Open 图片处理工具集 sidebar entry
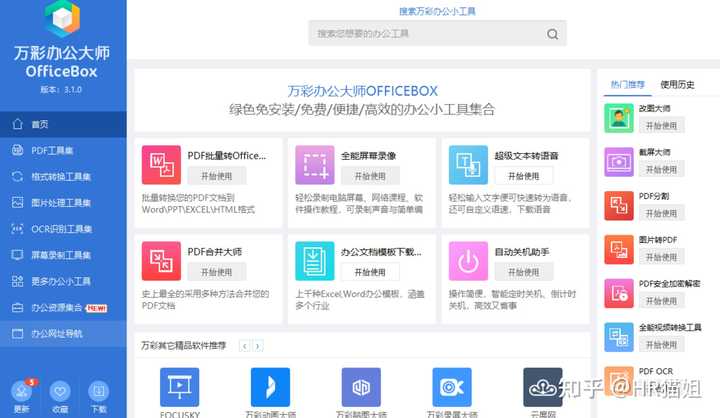This screenshot has width=720, height=418. pos(63,203)
